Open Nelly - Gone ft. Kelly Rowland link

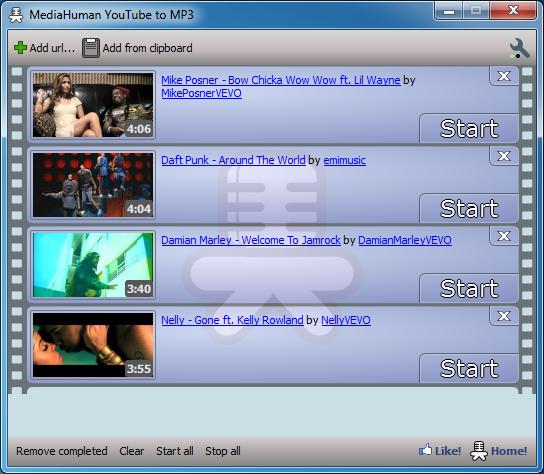tap(232, 320)
